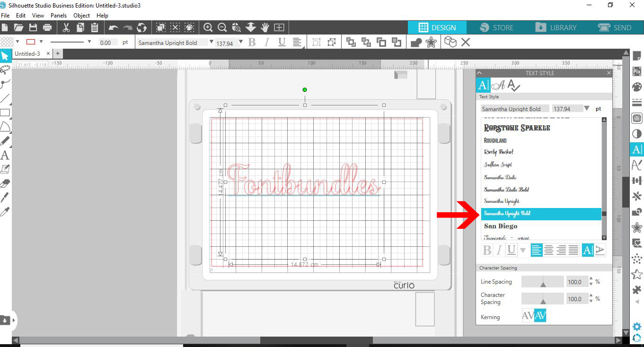Toggle Underline in the Text Style panel
Image resolution: width=644 pixels, height=347 pixels.
coord(511,250)
